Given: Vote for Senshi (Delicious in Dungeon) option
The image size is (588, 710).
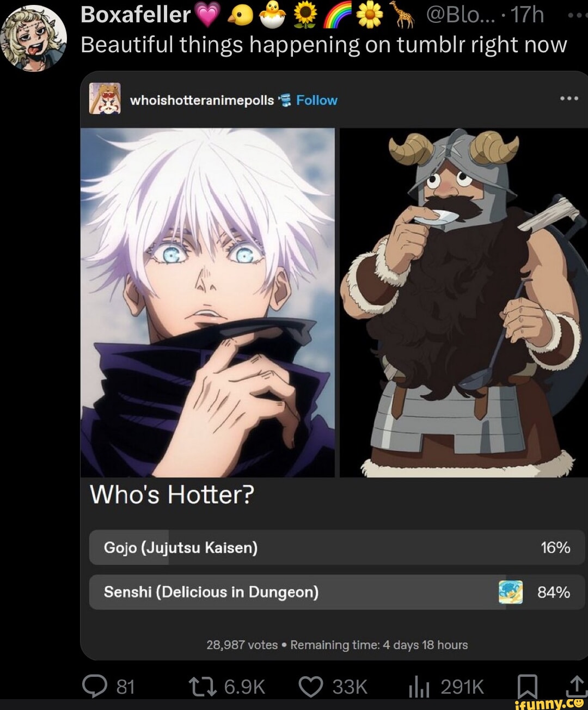Looking at the screenshot, I should click(x=337, y=592).
